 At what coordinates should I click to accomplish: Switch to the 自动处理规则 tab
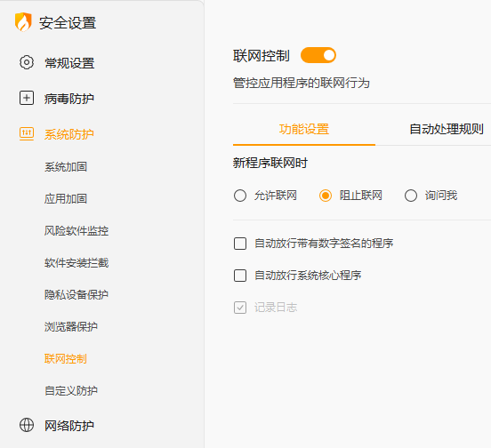pos(447,129)
